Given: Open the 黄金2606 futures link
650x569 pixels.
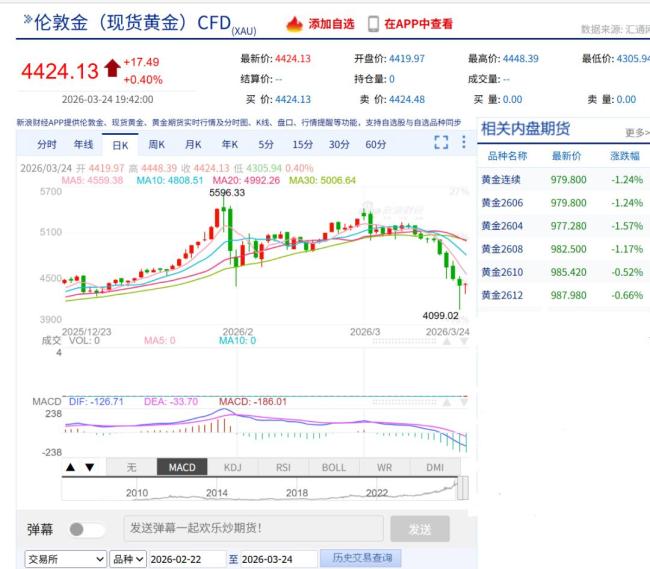Looking at the screenshot, I should (502, 203).
